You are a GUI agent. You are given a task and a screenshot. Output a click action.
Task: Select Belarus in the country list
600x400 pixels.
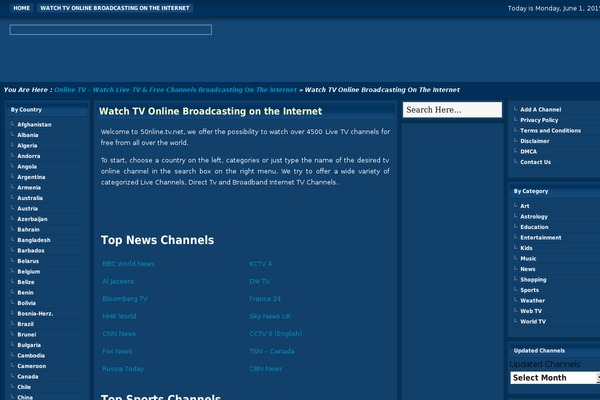28,261
